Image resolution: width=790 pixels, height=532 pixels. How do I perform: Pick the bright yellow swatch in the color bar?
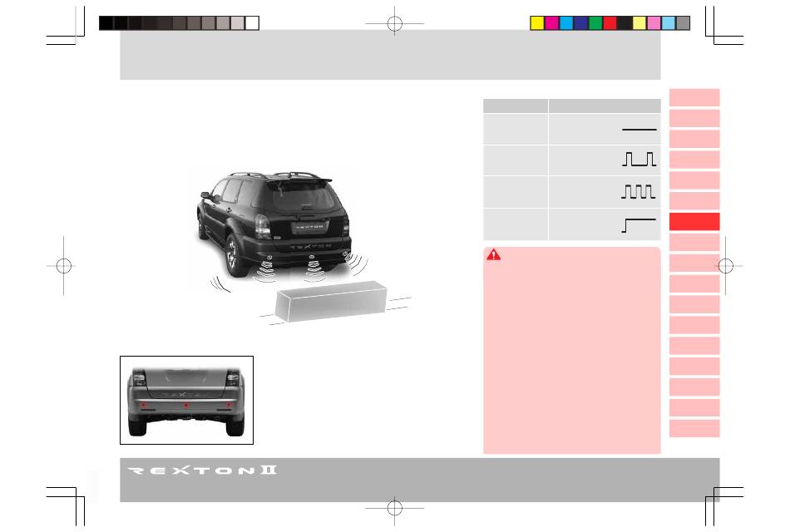pos(537,23)
